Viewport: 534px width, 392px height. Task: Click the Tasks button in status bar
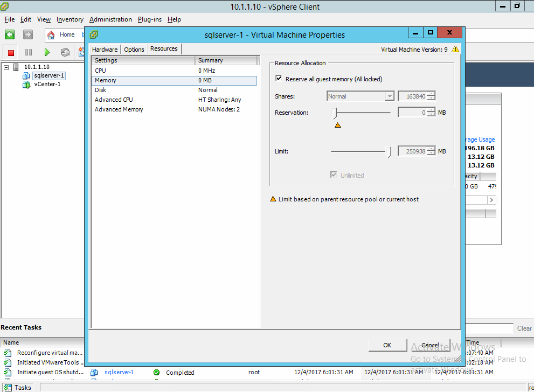(x=18, y=387)
